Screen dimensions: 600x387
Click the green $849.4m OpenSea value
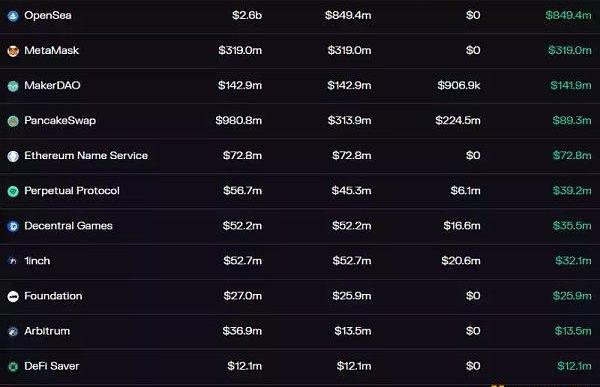coord(568,15)
